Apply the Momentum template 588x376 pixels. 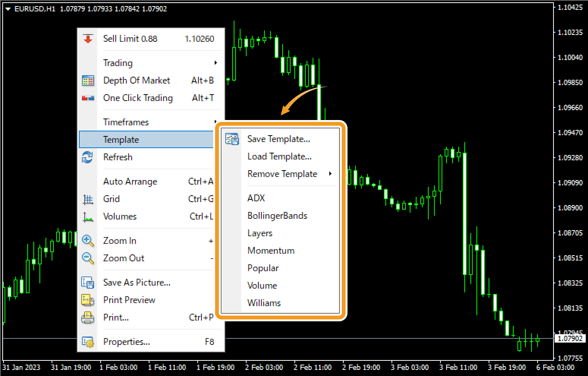280,251
